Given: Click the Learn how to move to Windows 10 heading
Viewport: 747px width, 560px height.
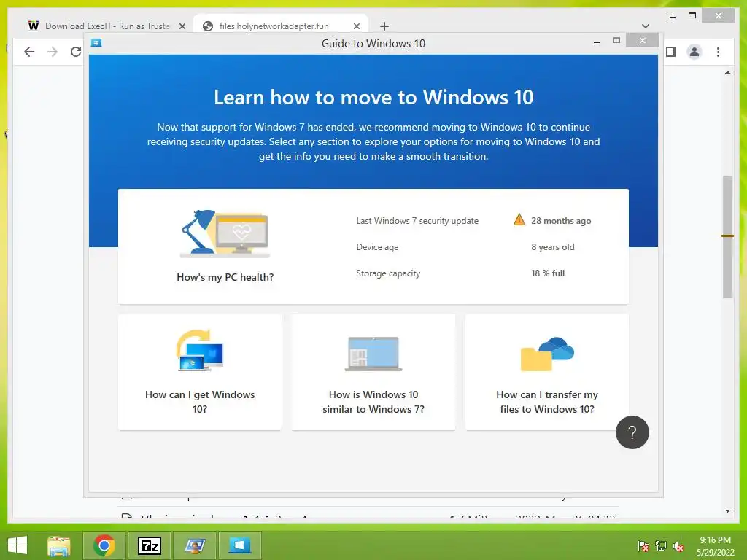Looking at the screenshot, I should click(x=373, y=97).
